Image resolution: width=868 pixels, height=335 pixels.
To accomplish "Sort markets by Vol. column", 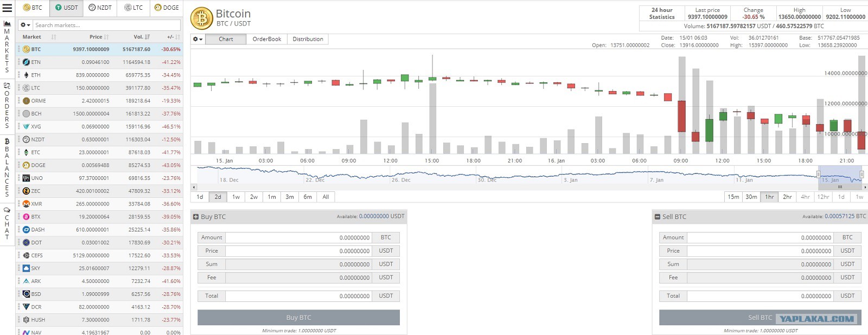I will point(142,37).
